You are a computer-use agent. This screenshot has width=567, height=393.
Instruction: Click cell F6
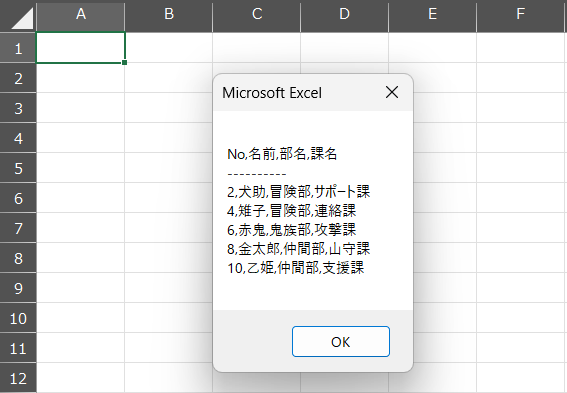521,198
